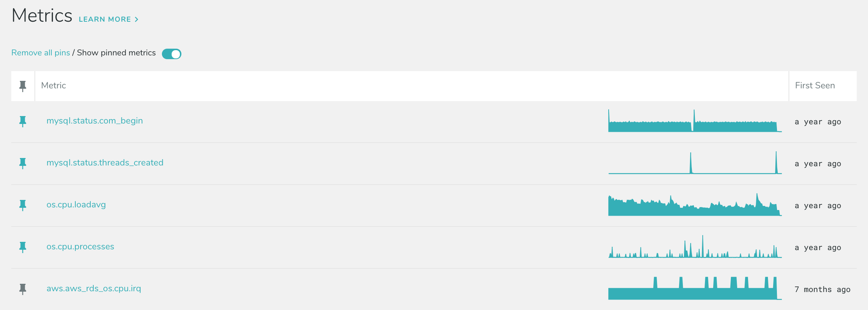This screenshot has width=868, height=310.
Task: Click the aws.aws_rds_os.cpu.irq sparkline chart
Action: pyautogui.click(x=694, y=290)
